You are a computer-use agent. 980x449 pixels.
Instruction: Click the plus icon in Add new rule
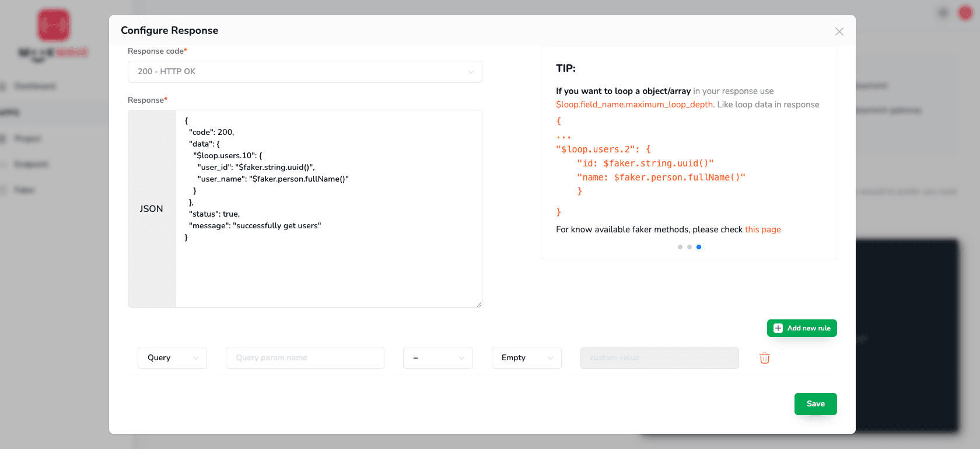(x=778, y=328)
